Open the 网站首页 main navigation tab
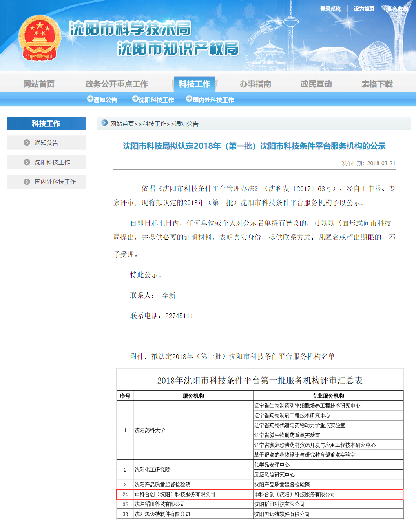The image size is (416, 532). coord(39,84)
